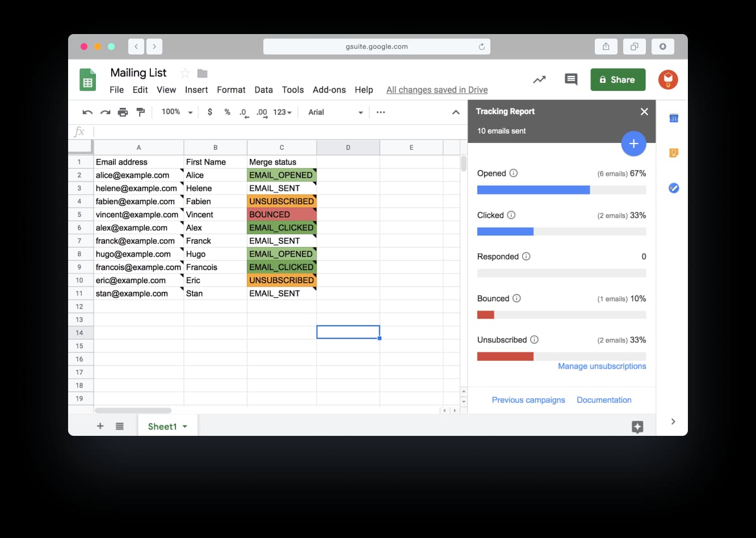
Task: Add a new sheet with plus icon
Action: (100, 426)
